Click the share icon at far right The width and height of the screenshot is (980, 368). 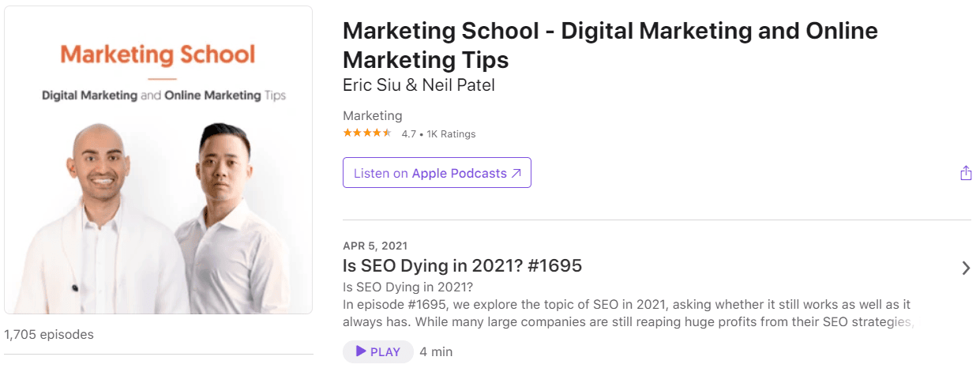pyautogui.click(x=966, y=173)
